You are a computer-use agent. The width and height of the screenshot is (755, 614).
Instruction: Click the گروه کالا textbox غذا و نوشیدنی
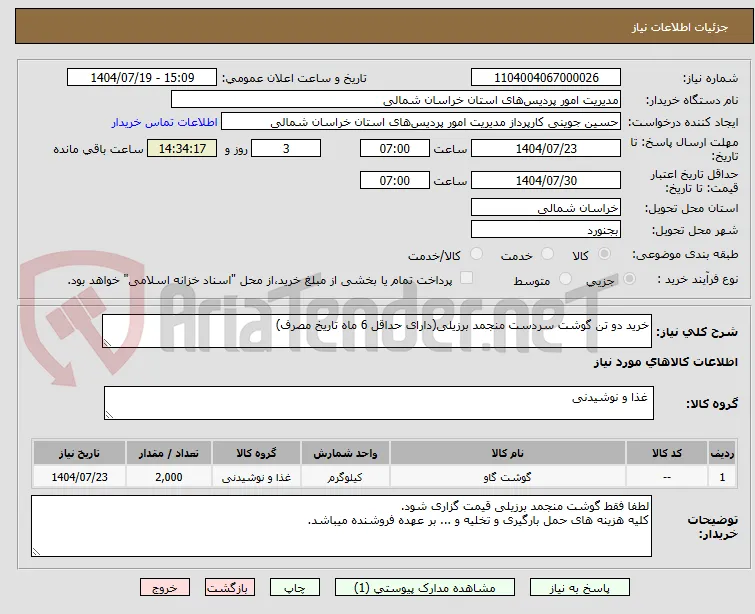click(x=378, y=403)
